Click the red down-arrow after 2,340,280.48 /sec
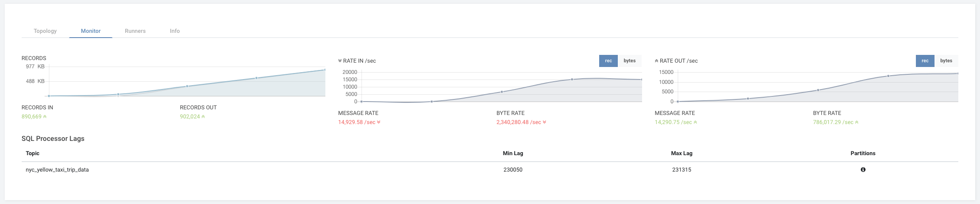The width and height of the screenshot is (980, 204). [545, 122]
